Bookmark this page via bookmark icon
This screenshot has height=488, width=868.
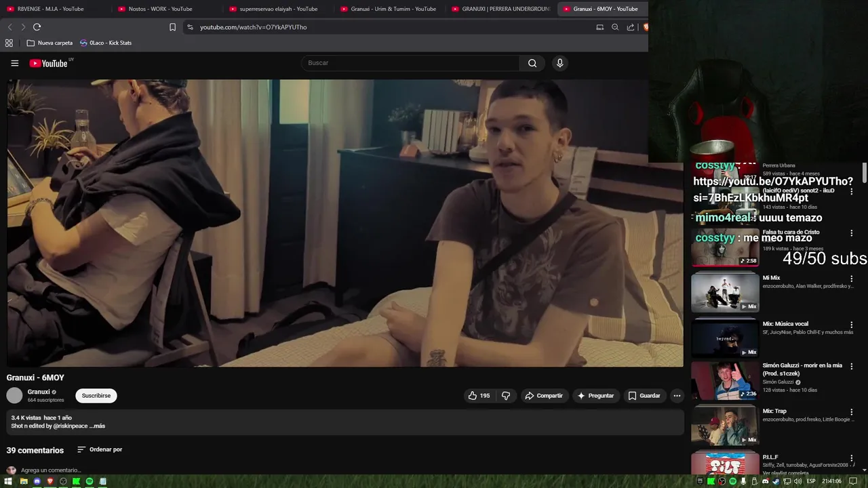(172, 27)
